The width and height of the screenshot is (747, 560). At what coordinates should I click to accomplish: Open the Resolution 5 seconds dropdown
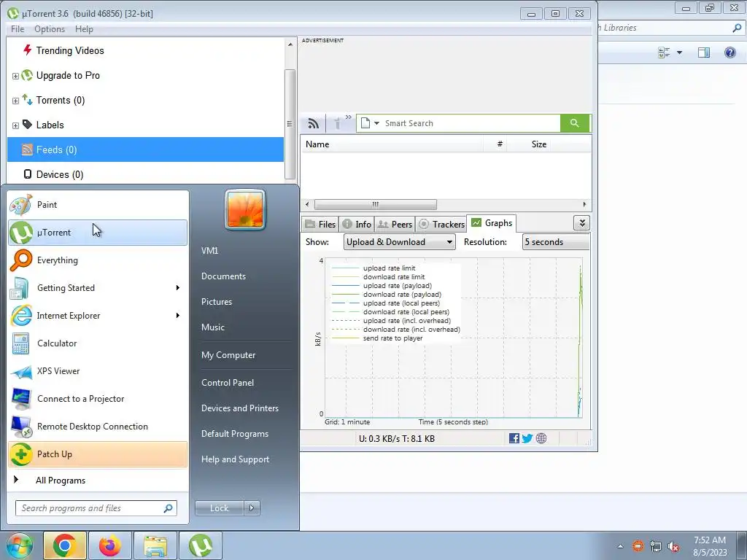pos(556,242)
